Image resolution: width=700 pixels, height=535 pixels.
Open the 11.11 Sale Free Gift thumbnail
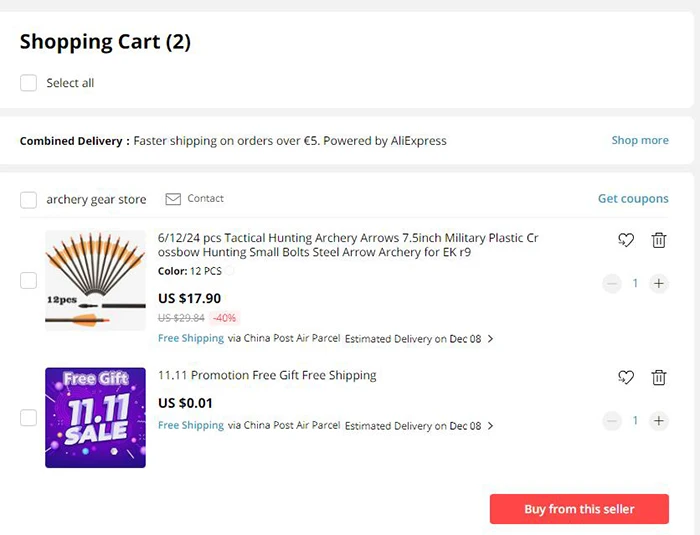point(95,417)
